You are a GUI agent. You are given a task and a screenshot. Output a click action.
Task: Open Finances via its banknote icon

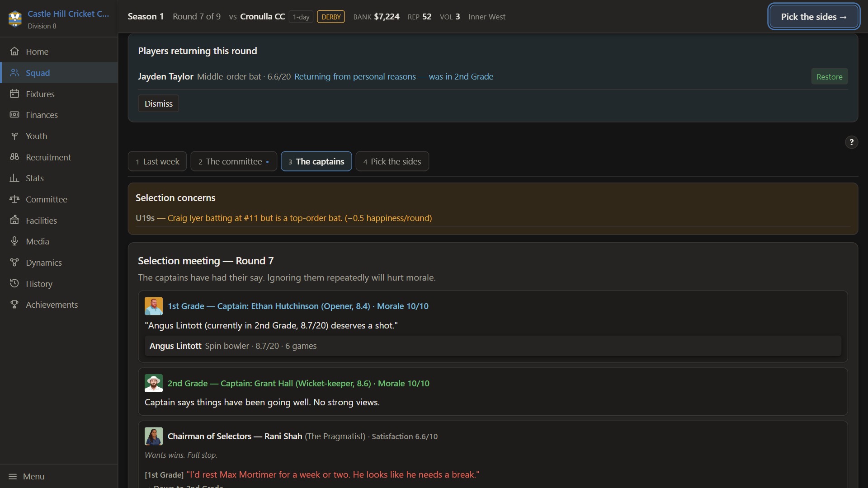click(x=14, y=115)
